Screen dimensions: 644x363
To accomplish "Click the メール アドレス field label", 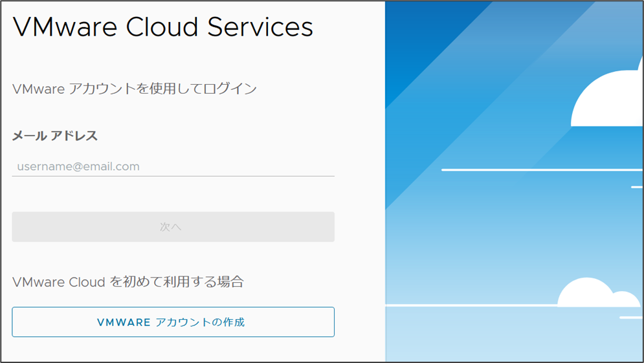I will (x=55, y=136).
